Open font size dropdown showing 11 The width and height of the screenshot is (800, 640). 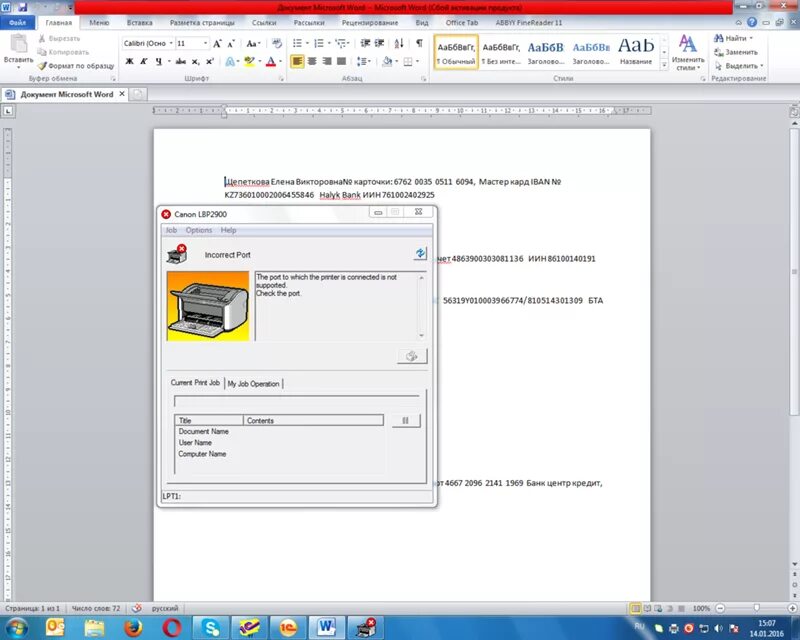205,43
